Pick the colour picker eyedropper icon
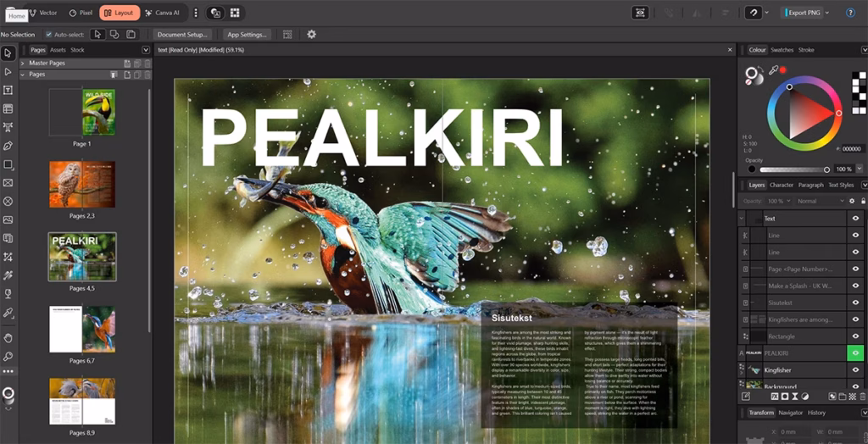Viewport: 868px width, 444px height. point(772,69)
